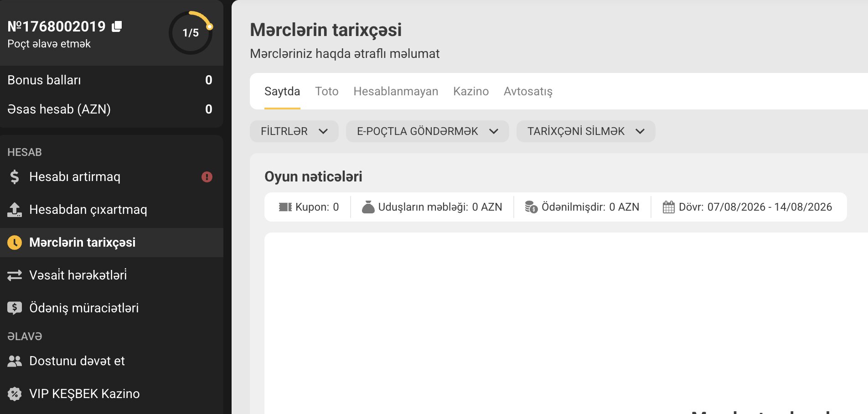Click the money bag icon for Uduşların məbləği
Screen dimensions: 868x414
click(x=368, y=207)
